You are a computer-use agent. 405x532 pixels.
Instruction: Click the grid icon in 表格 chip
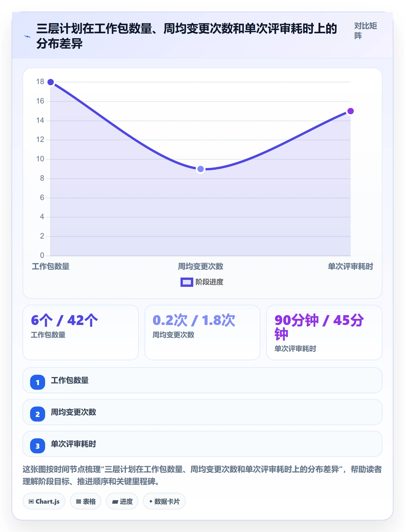(x=78, y=501)
